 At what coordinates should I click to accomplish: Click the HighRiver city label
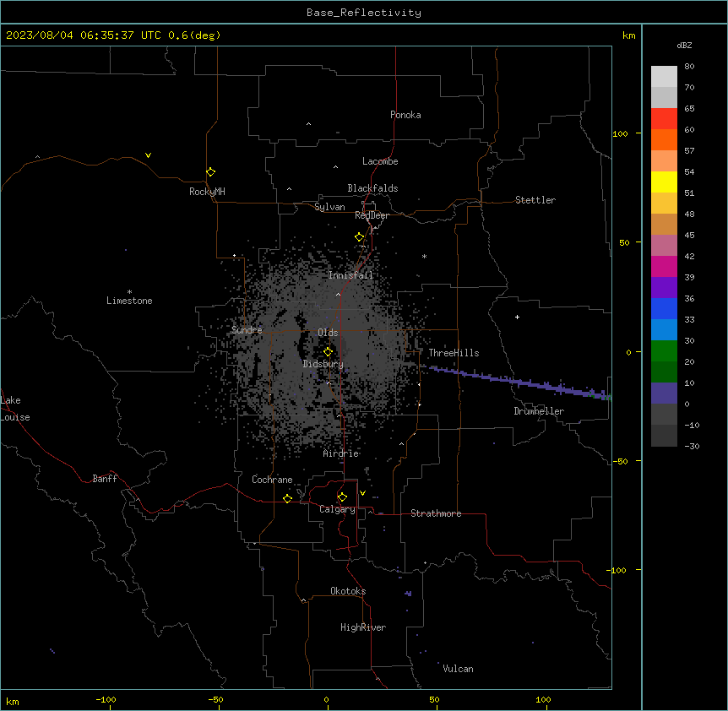(363, 627)
